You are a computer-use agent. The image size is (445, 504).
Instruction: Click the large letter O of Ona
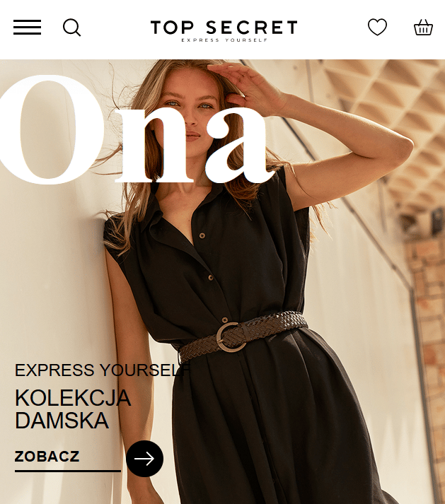click(x=50, y=130)
